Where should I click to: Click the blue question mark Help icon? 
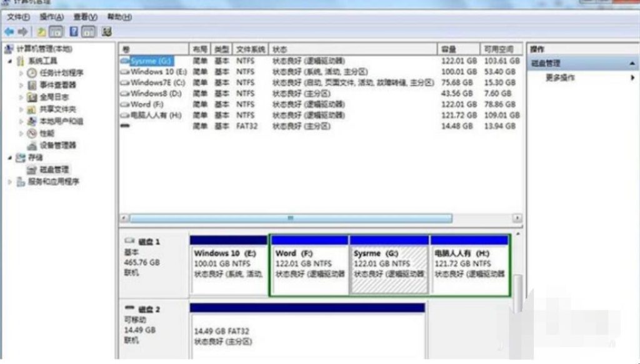pos(74,31)
